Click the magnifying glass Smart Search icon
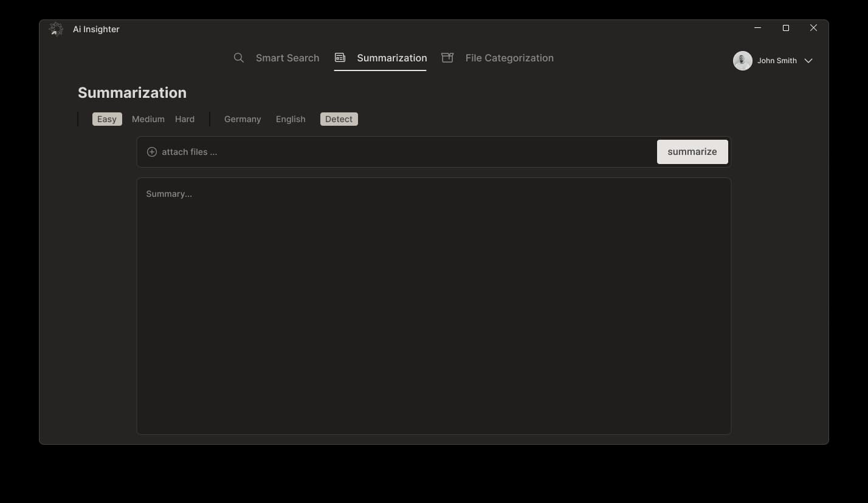The image size is (868, 503). (239, 58)
